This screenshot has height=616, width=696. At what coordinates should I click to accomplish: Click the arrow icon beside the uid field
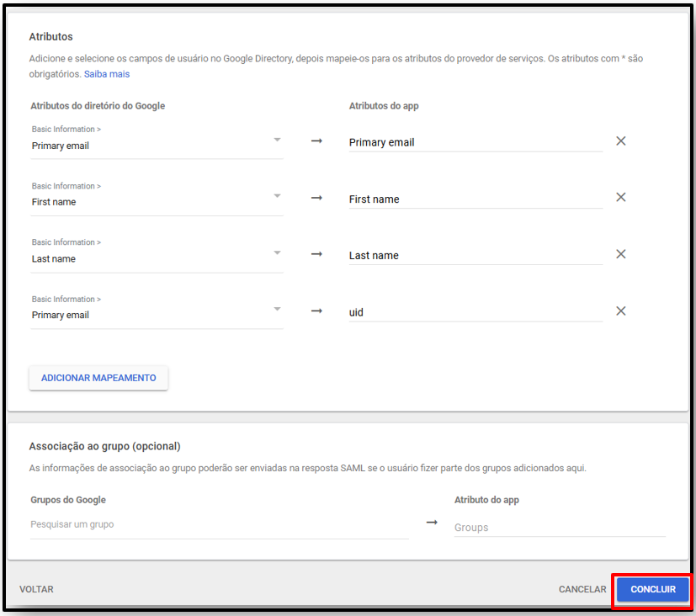(x=316, y=311)
